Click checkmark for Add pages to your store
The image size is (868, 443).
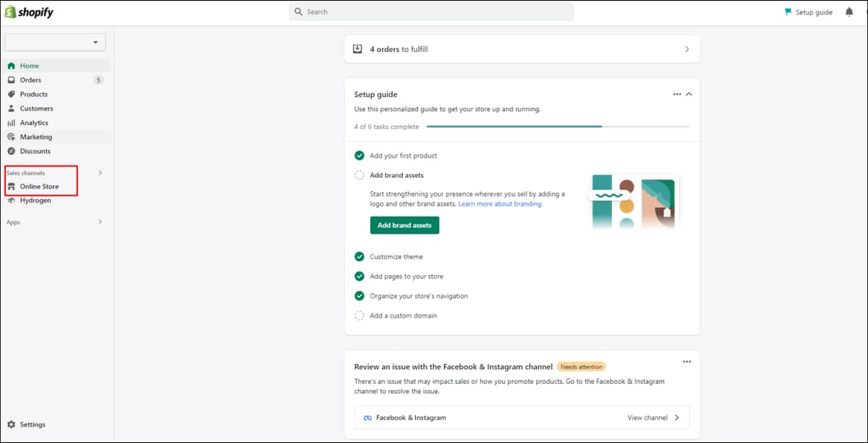point(359,277)
